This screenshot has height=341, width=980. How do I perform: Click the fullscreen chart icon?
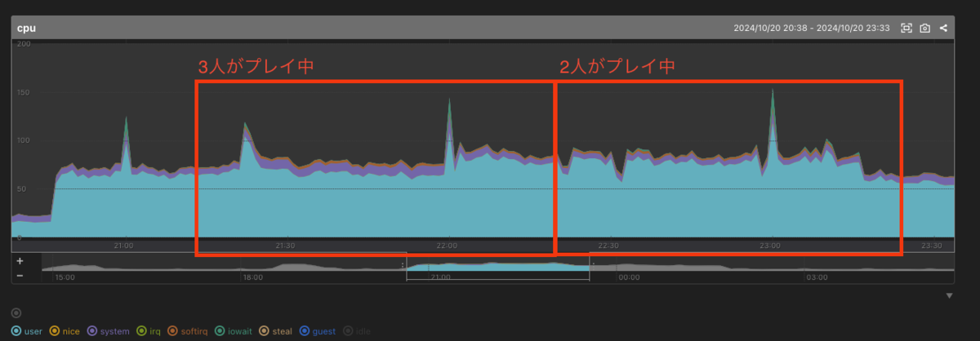point(906,28)
